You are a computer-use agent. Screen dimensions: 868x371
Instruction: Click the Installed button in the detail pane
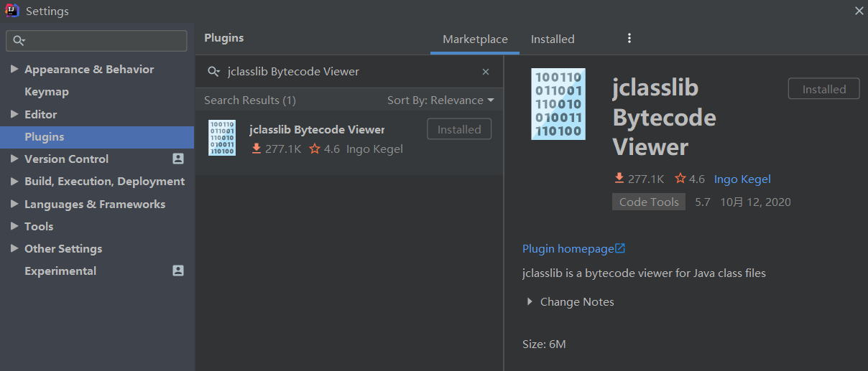pos(824,89)
